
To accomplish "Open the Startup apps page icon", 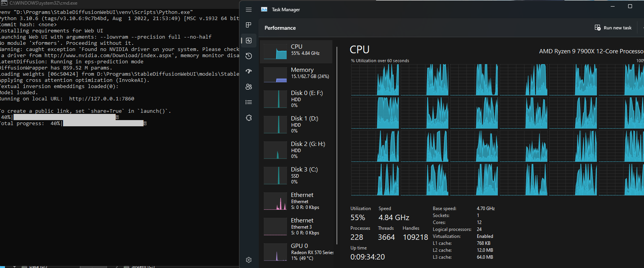I will tap(249, 71).
